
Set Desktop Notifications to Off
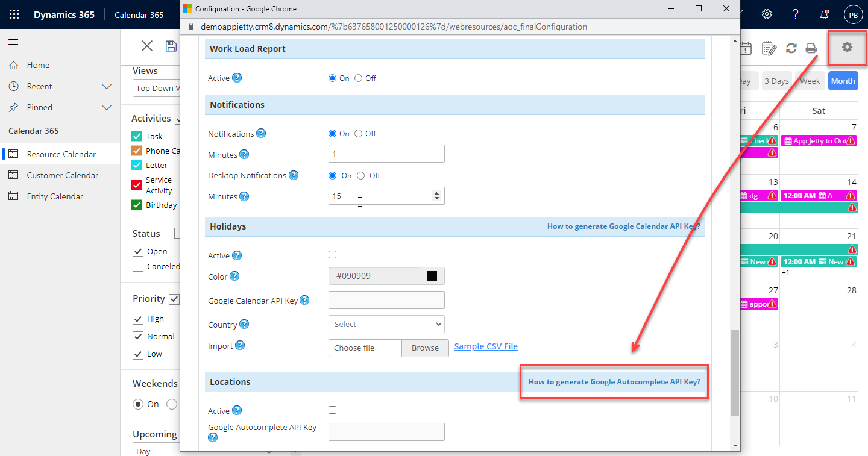pos(361,176)
